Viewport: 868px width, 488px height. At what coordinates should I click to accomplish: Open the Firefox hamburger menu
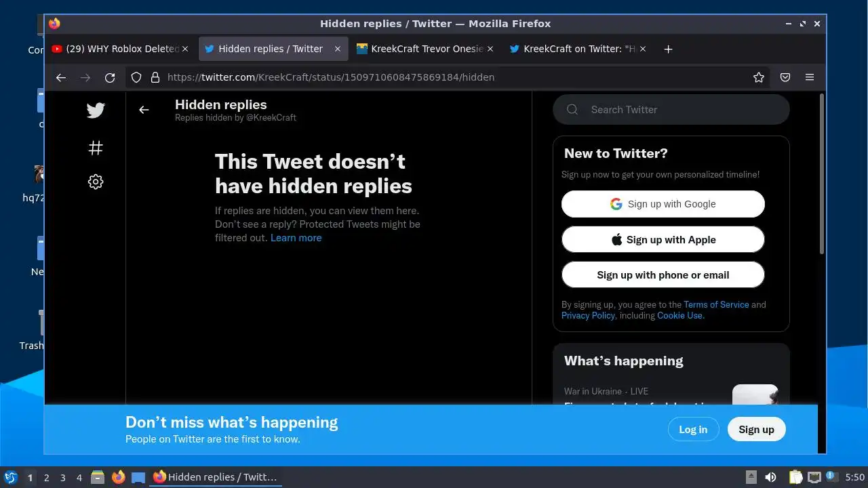[810, 77]
